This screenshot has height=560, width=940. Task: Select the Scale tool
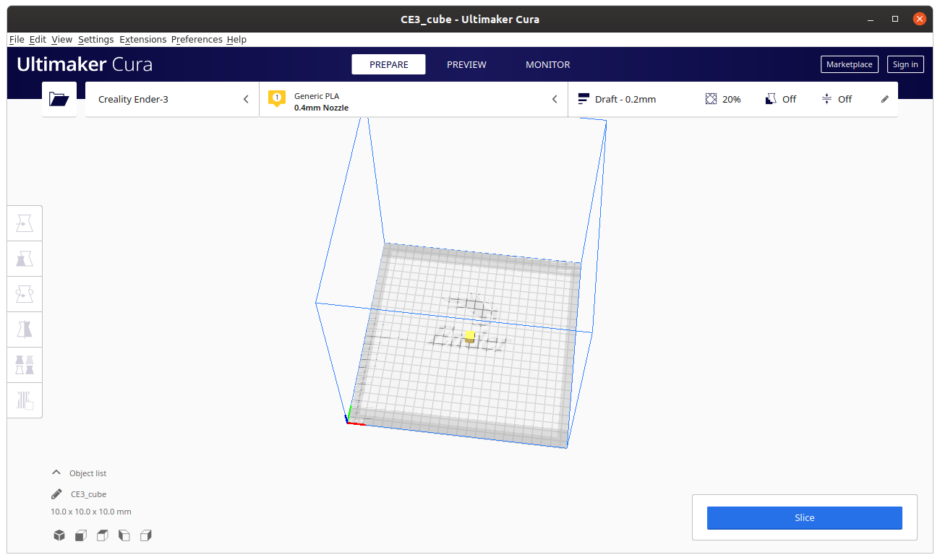[25, 258]
